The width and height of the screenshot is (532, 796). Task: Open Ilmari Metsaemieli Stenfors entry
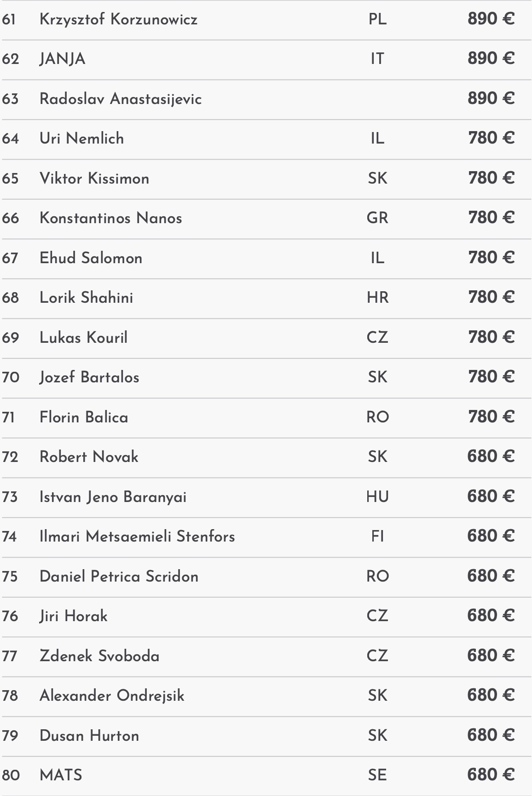[x=137, y=536]
